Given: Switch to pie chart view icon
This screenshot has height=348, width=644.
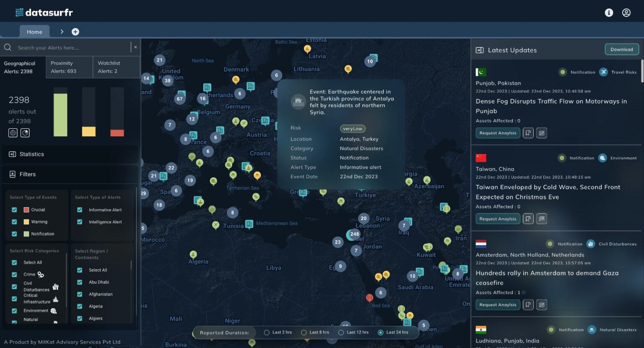Looking at the screenshot, I should click(x=25, y=133).
